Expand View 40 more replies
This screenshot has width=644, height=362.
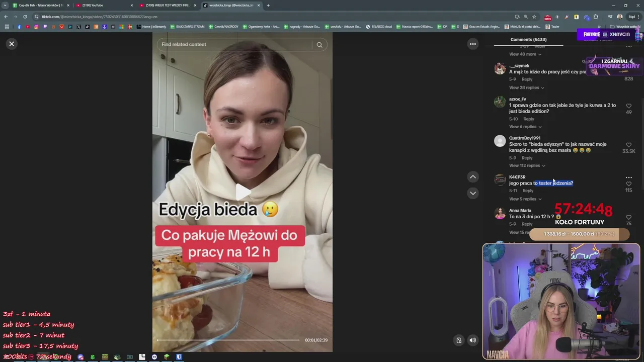pos(525,54)
